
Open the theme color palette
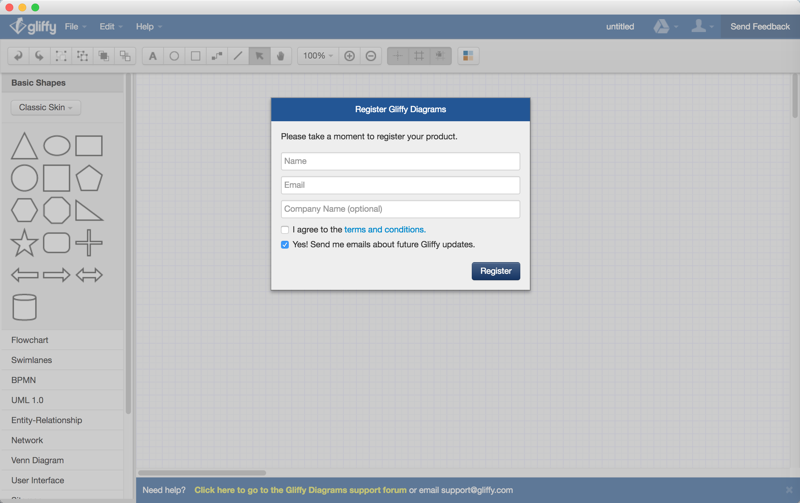[468, 56]
